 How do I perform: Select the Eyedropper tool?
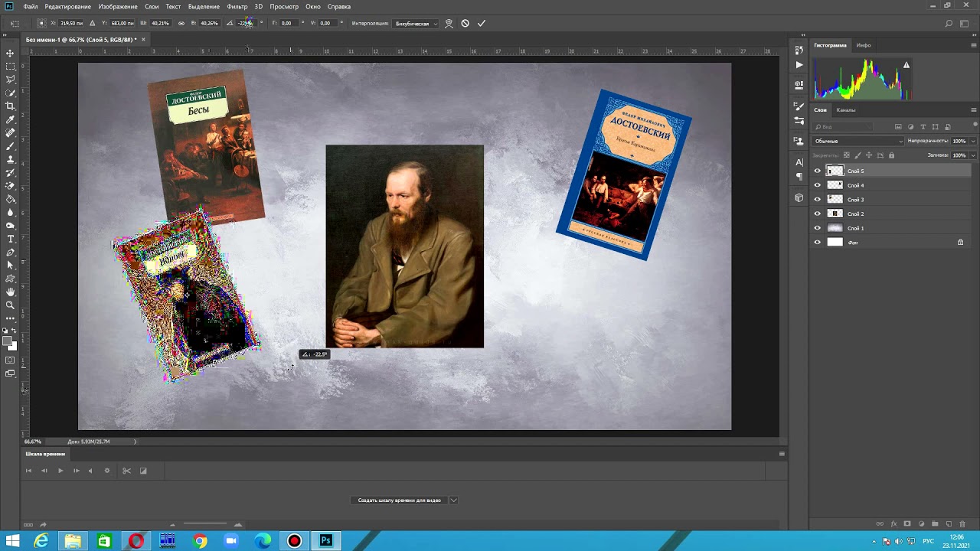coord(10,119)
